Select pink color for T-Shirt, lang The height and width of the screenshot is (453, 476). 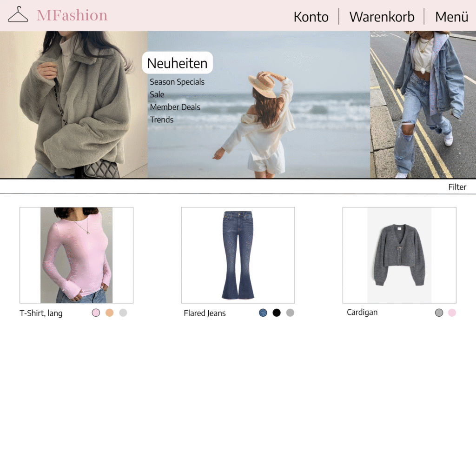click(96, 313)
